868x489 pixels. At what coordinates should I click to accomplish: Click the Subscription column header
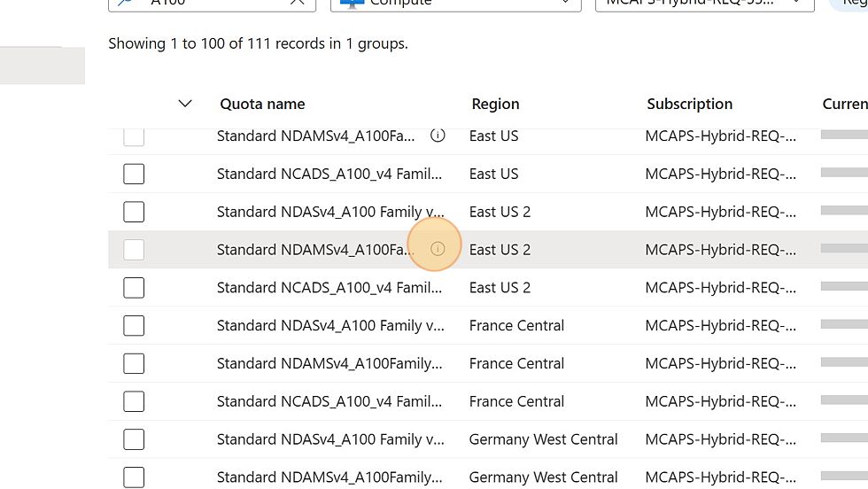tap(689, 104)
